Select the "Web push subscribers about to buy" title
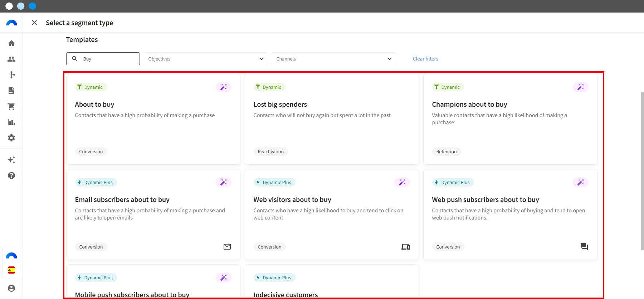644x299 pixels. pos(486,200)
